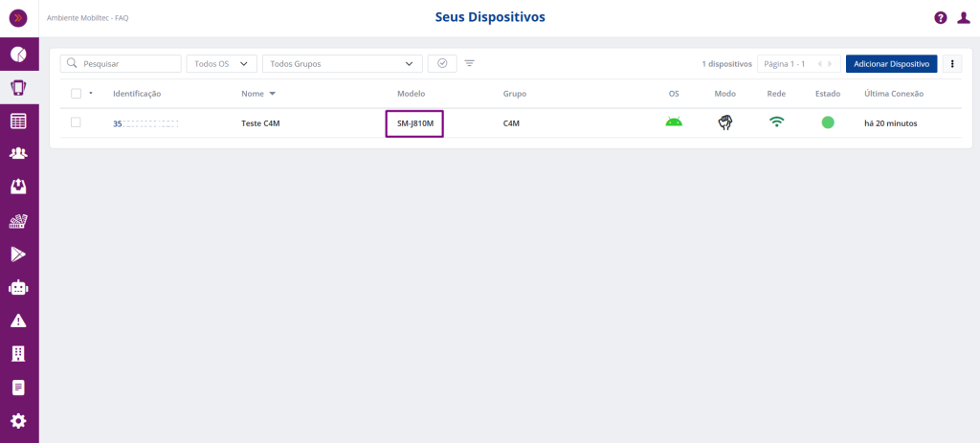This screenshot has width=980, height=443.
Task: Open the dashboard gauge icon in sidebar
Action: (18, 55)
